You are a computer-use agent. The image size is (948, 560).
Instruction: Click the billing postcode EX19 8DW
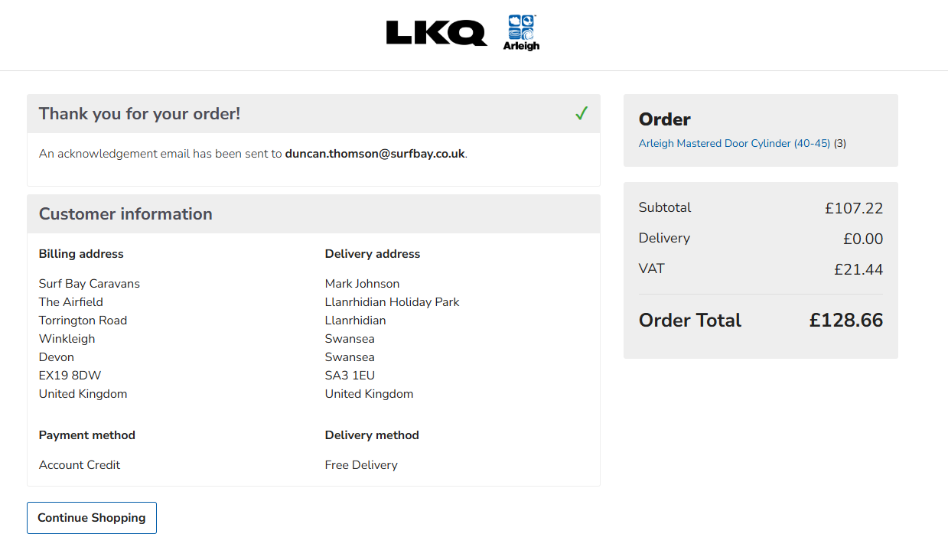70,376
